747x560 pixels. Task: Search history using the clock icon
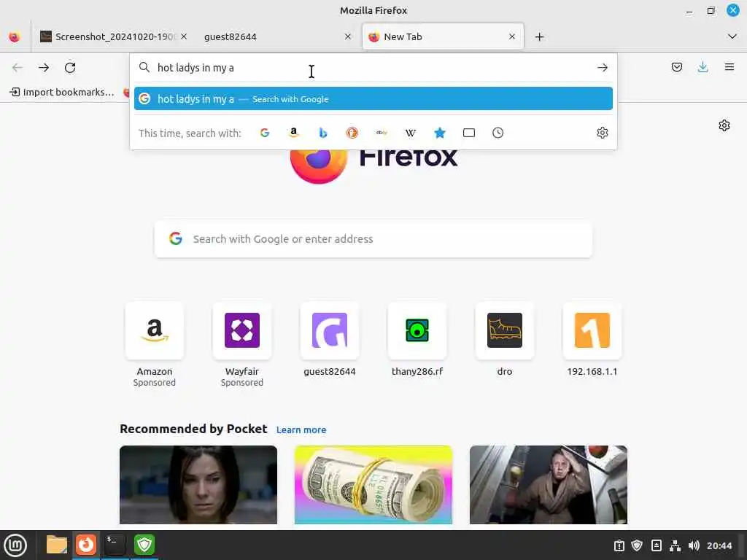[x=498, y=133]
